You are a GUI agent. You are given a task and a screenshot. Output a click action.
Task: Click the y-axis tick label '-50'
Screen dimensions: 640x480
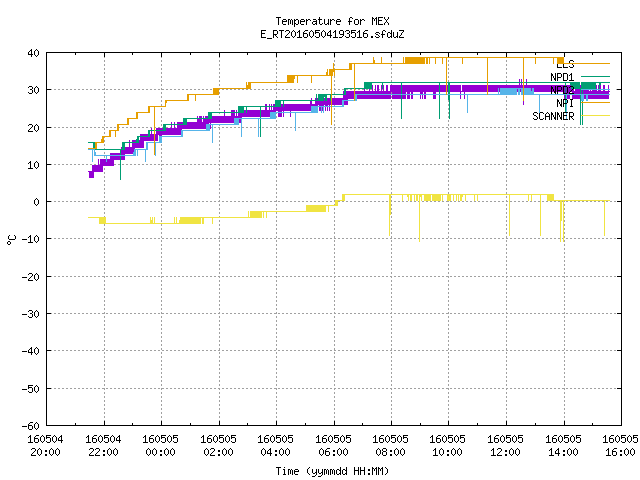point(31,389)
